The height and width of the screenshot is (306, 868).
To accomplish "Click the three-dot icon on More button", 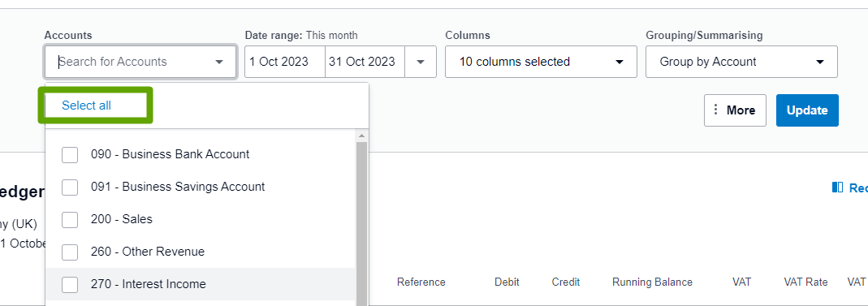I will pyautogui.click(x=716, y=110).
